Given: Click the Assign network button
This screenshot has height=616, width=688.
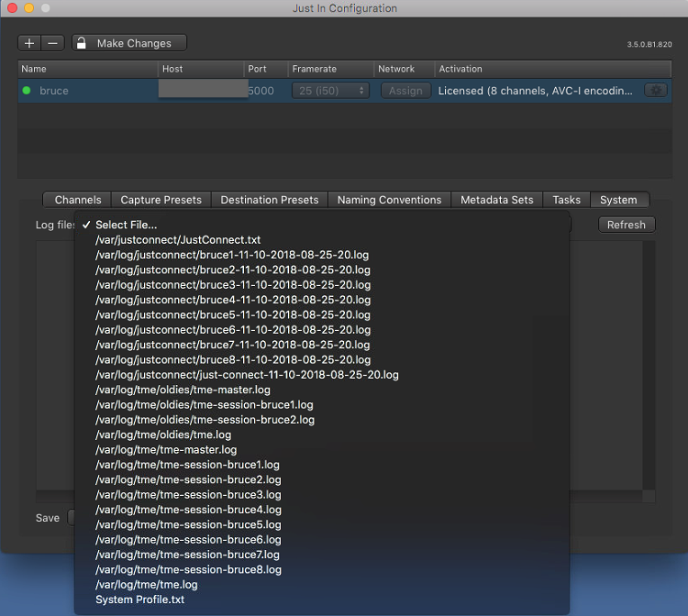Looking at the screenshot, I should point(405,91).
